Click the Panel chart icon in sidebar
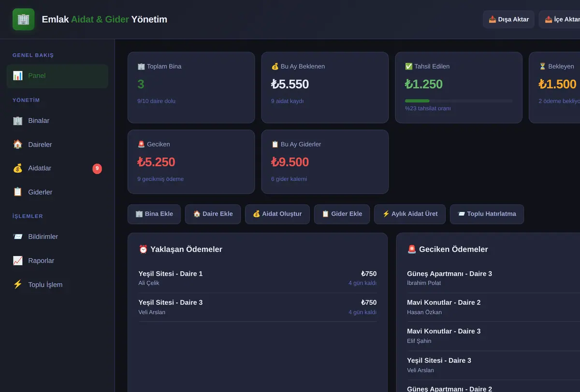This screenshot has height=392, width=580. pyautogui.click(x=18, y=75)
